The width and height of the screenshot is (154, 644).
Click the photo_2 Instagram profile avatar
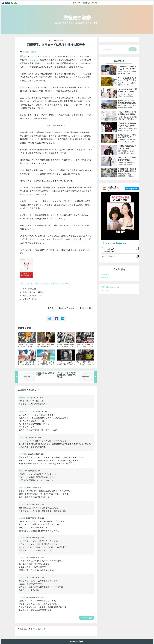(104, 188)
